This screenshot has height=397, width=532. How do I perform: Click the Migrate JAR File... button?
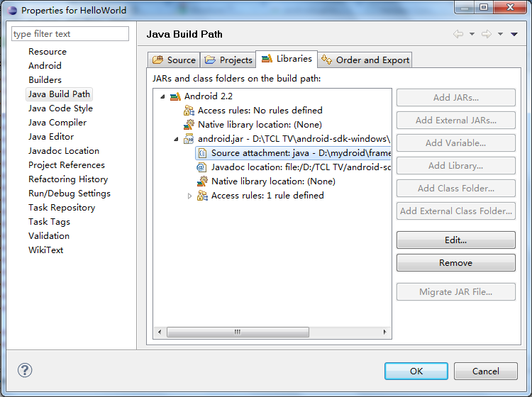455,291
